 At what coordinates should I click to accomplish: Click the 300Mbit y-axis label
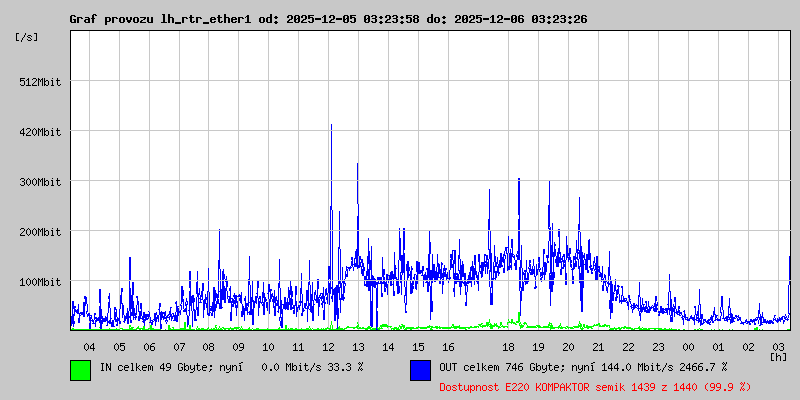pos(41,182)
